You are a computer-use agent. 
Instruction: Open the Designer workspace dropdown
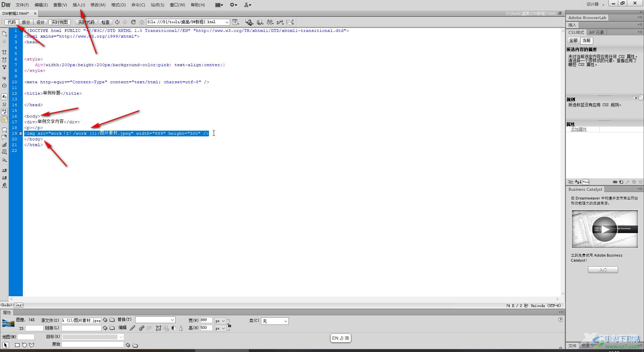[595, 4]
